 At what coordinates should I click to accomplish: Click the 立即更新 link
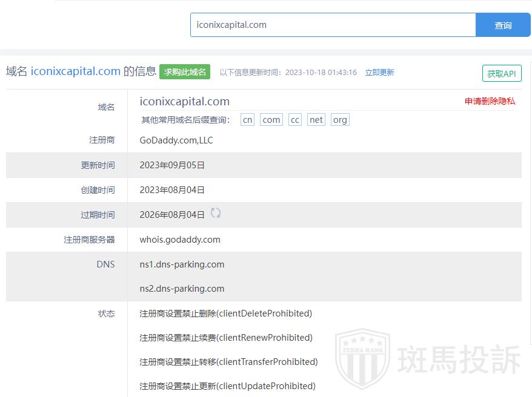point(379,73)
